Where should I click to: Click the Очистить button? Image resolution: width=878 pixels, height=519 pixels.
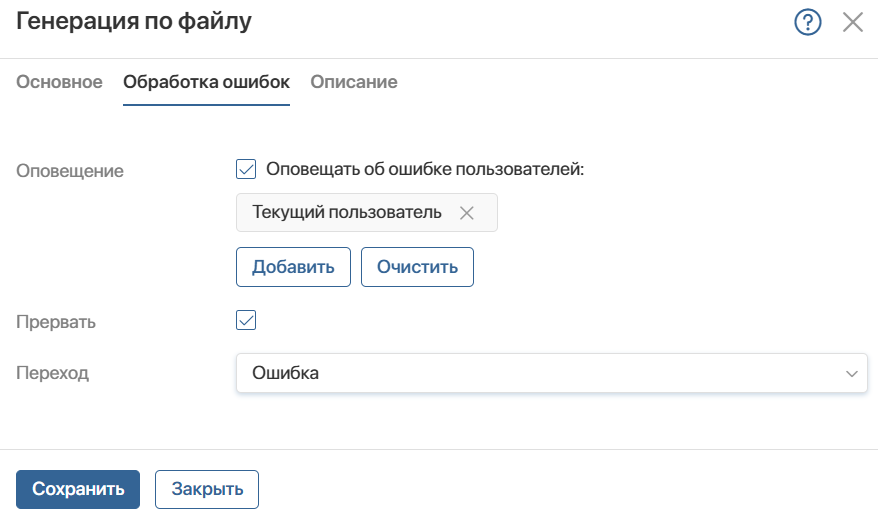[x=417, y=267]
